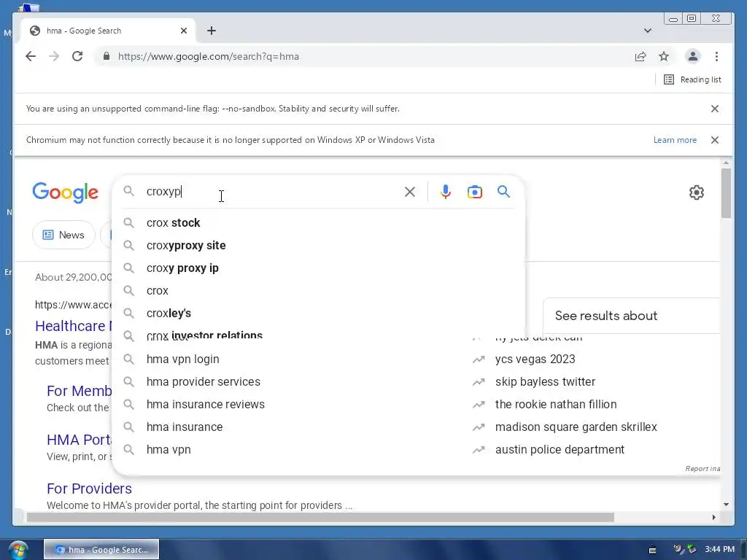Click the vertical scrollbar thumb
Viewport: 747px width, 560px height.
point(726,192)
